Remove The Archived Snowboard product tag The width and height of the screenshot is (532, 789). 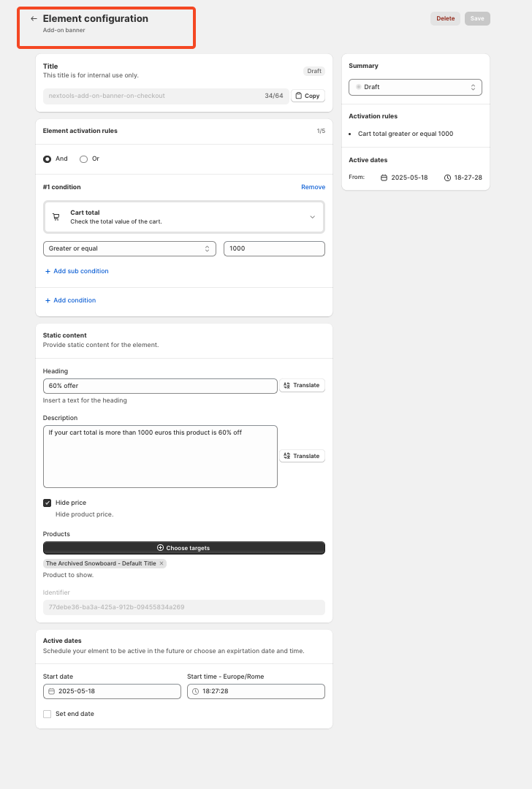161,563
